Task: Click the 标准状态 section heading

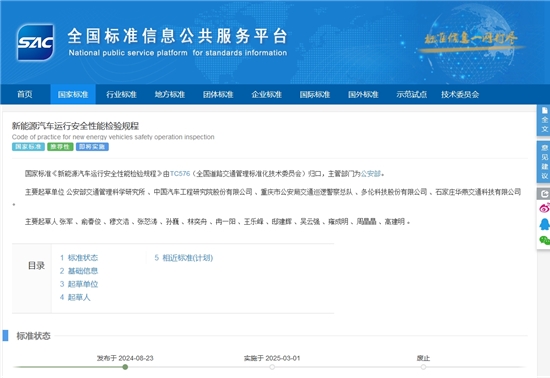Action: click(x=33, y=336)
